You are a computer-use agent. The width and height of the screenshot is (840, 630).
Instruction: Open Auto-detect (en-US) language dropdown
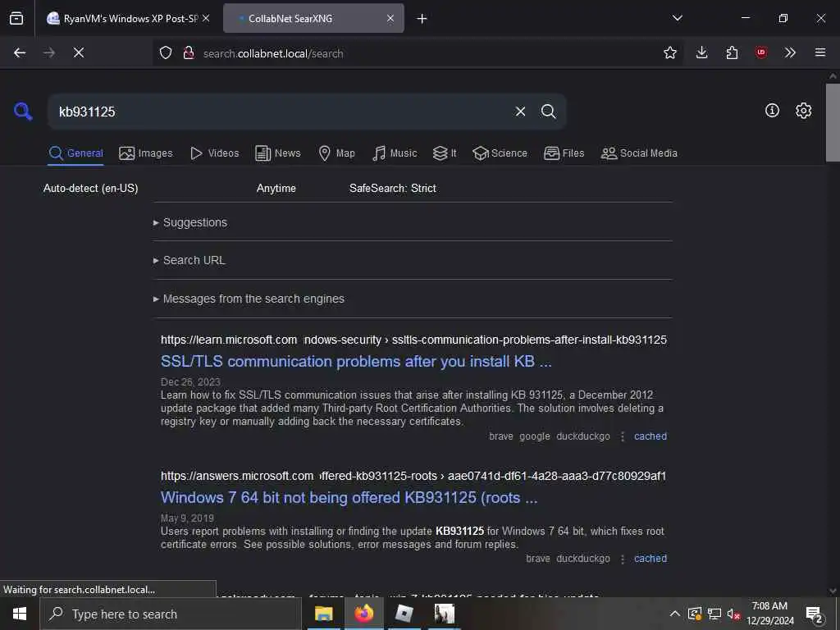90,188
